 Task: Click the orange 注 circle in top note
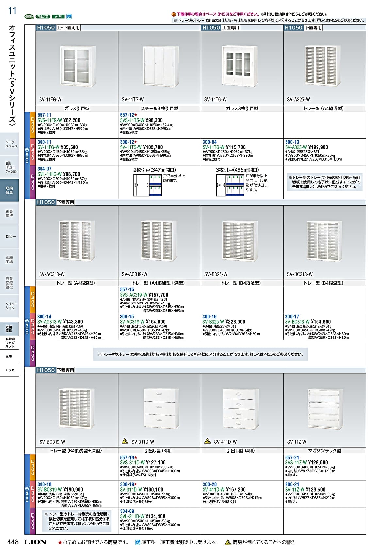[174, 14]
